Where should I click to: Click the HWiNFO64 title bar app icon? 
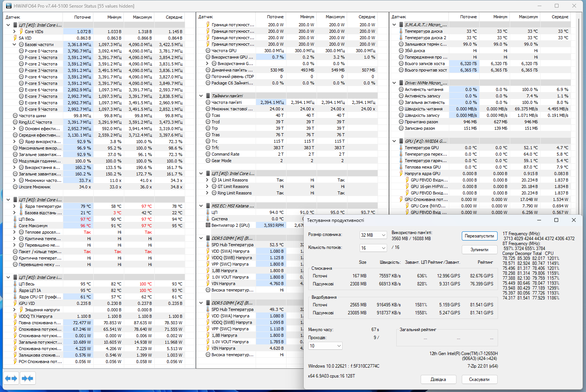[x=8, y=6]
